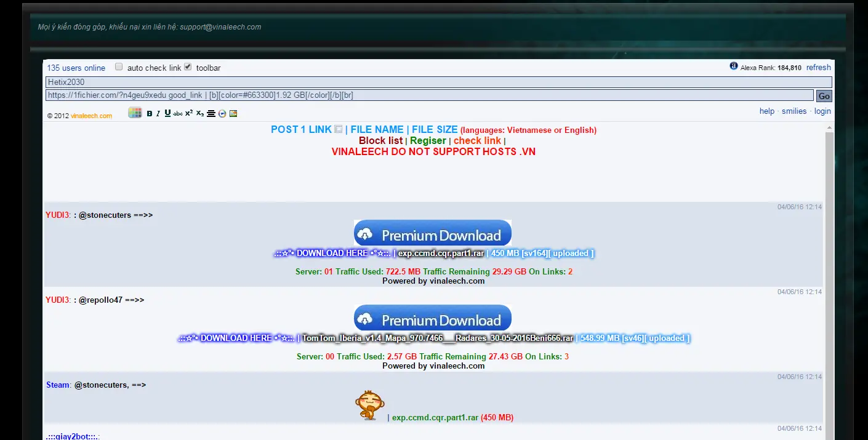Apply strikethrough formatting
The height and width of the screenshot is (440, 868).
click(x=178, y=113)
